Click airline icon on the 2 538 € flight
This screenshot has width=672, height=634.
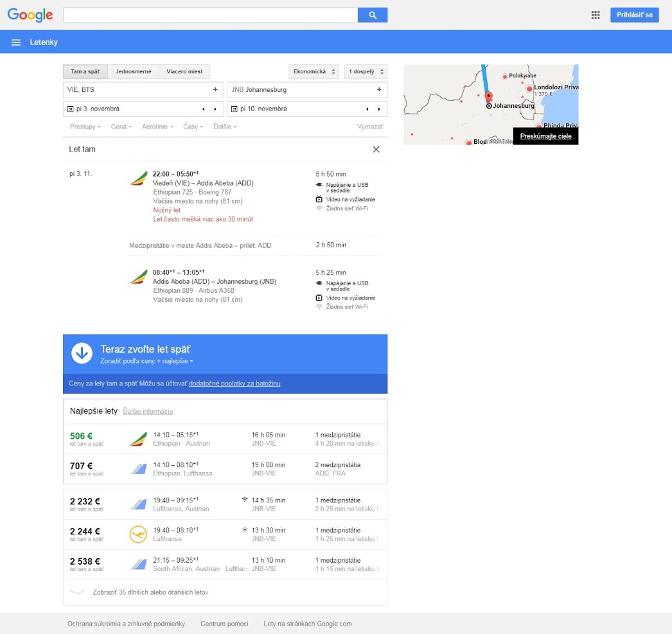(138, 565)
